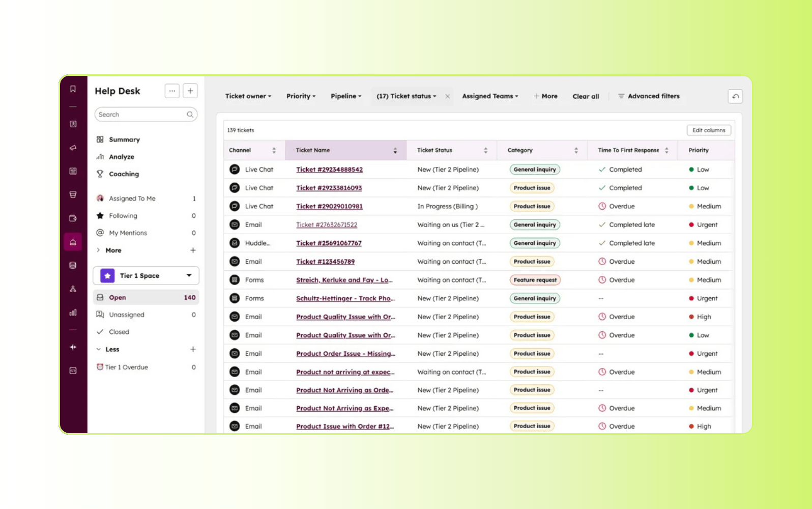The image size is (812, 509).
Task: Open the bookmarks icon in the left rail
Action: [73, 89]
